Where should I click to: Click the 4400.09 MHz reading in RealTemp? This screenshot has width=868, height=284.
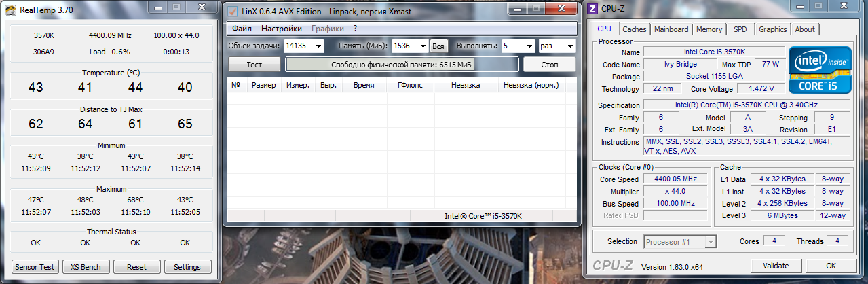coord(110,35)
